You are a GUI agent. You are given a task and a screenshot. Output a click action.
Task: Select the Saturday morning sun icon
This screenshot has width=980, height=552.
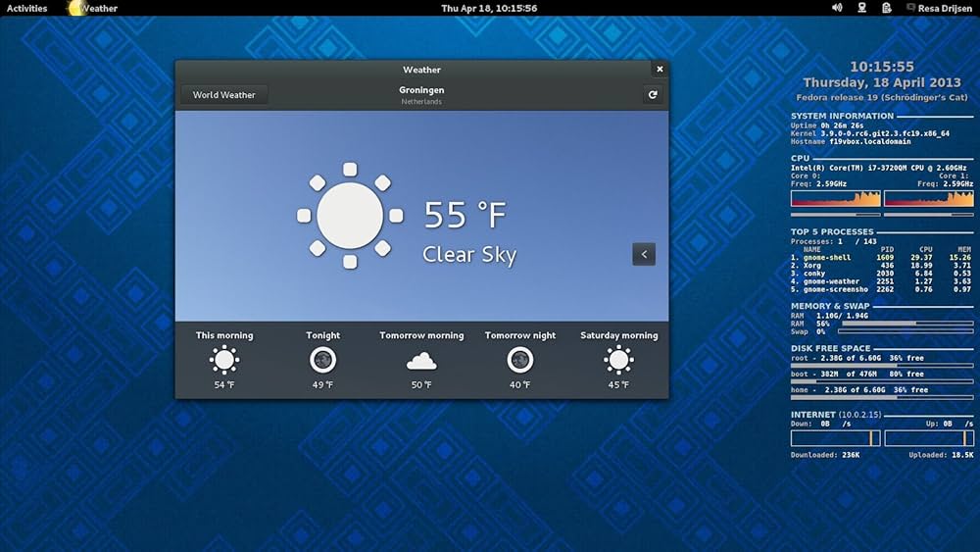618,360
